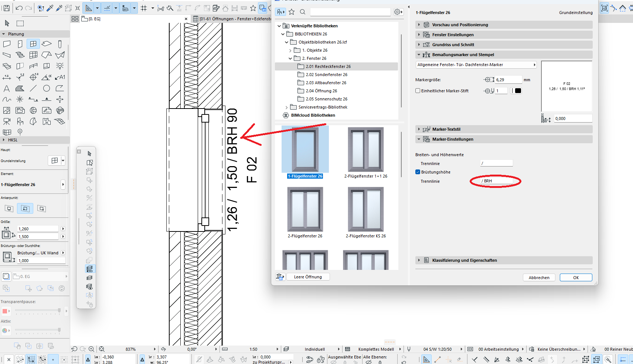Open the Komplettes Modell filter selector
This screenshot has height=364, width=633.
376,349
